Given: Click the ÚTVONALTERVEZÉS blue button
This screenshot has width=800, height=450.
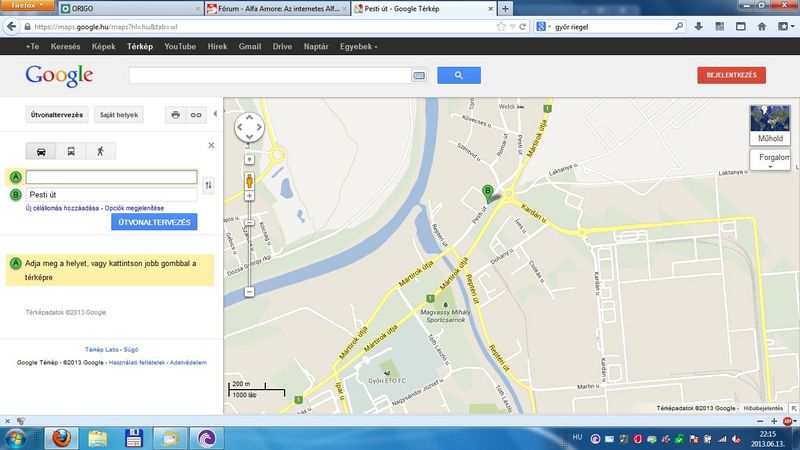Looking at the screenshot, I should [x=154, y=222].
